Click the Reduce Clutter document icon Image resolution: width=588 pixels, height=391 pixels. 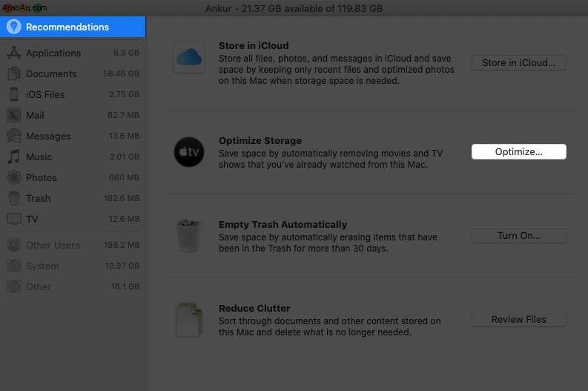189,320
